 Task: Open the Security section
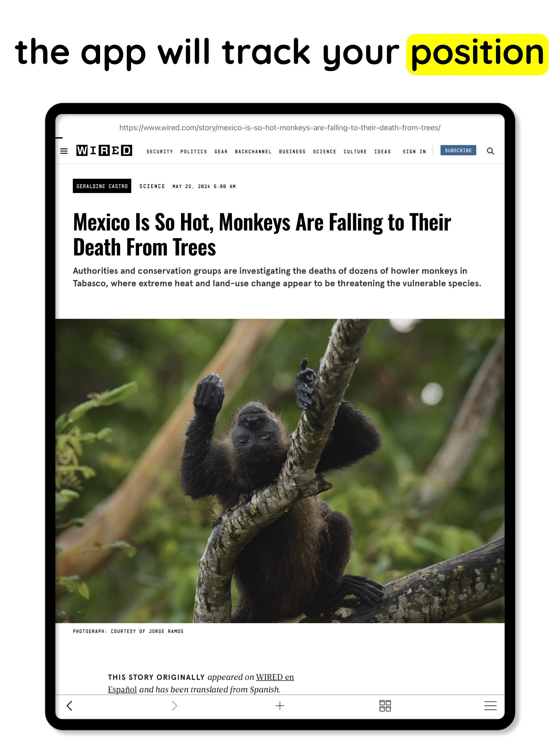coord(160,152)
